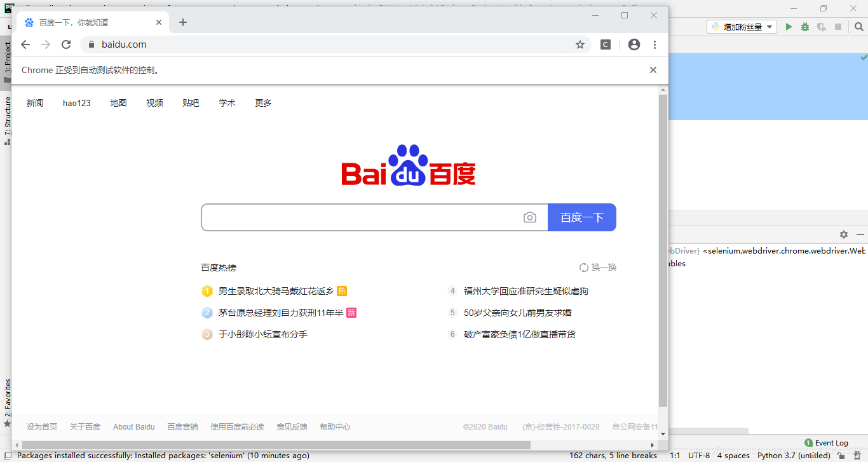Image resolution: width=868 pixels, height=462 pixels.
Task: Open the 地图 navigation link
Action: point(119,103)
